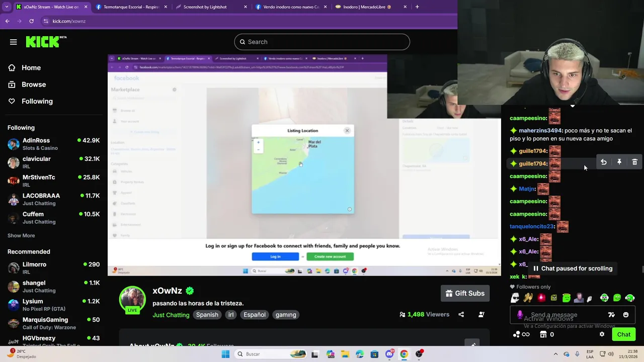The width and height of the screenshot is (644, 362).
Task: Reload the kick.com page
Action: (x=31, y=21)
